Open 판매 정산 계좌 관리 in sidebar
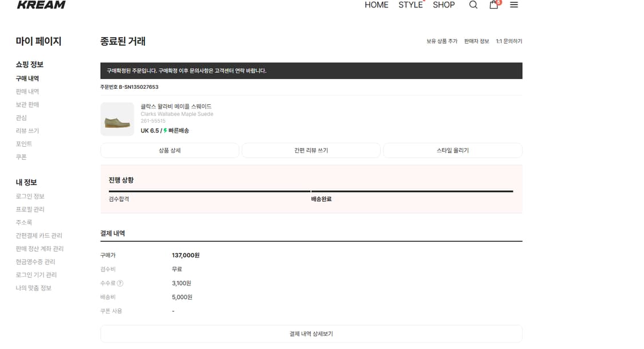 [x=39, y=249]
